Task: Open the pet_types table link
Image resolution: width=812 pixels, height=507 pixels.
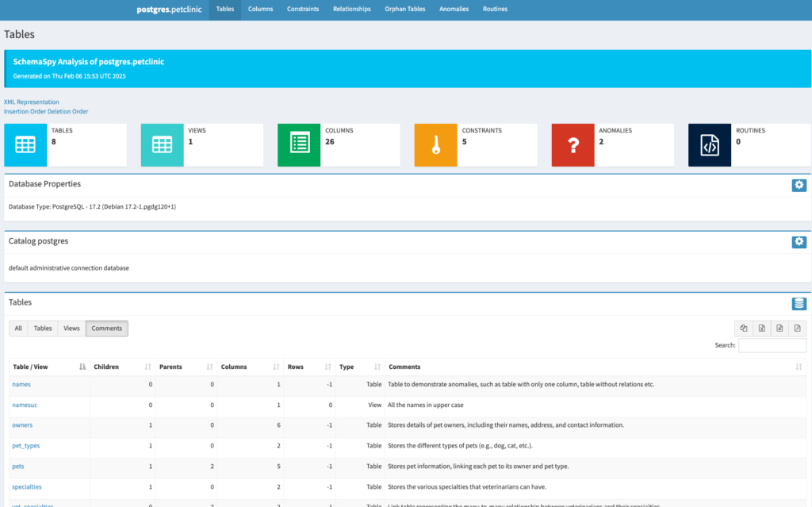Action: click(x=26, y=446)
